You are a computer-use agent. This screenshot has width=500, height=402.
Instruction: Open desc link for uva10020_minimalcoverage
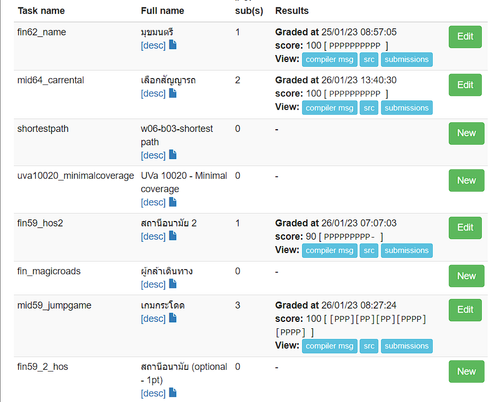(x=153, y=202)
